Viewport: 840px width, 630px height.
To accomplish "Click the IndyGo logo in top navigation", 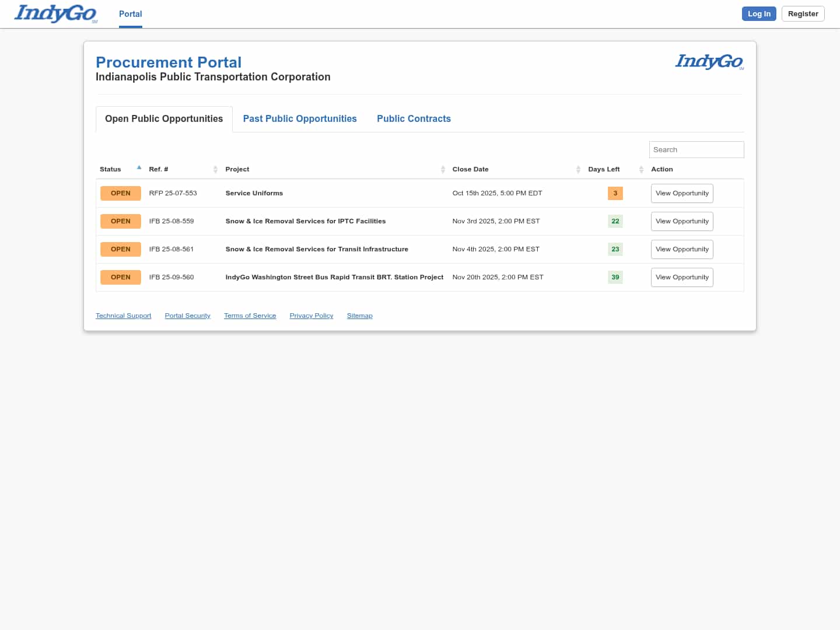I will [x=55, y=13].
